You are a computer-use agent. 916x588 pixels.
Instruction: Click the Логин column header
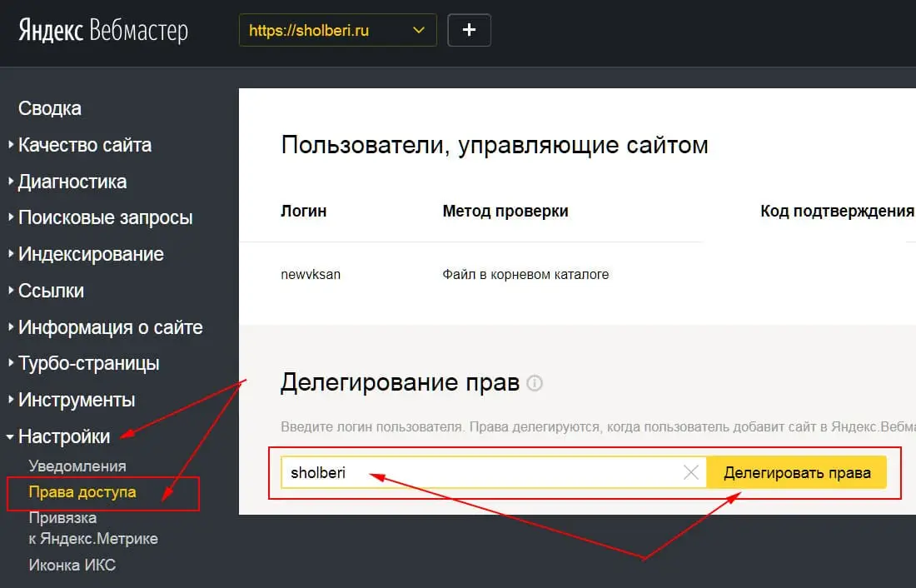click(x=304, y=211)
